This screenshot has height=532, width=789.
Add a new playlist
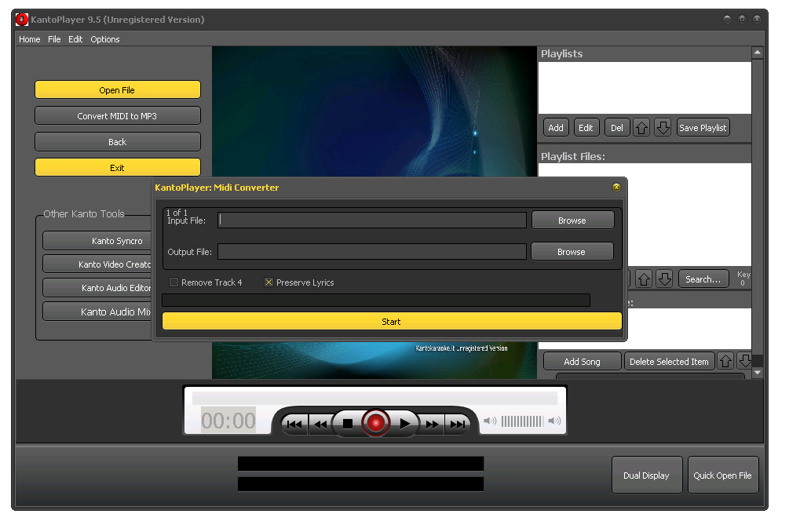pyautogui.click(x=556, y=128)
